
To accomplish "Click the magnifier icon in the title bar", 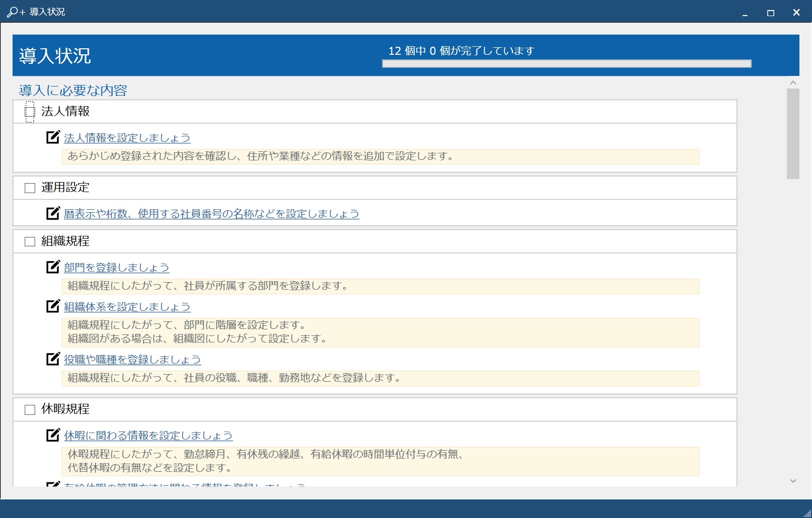I will click(13, 12).
